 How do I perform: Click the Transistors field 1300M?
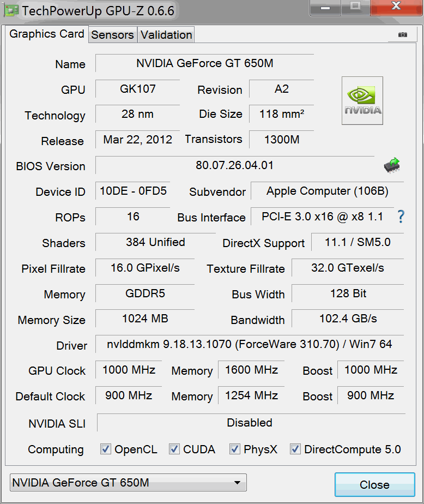(x=281, y=140)
